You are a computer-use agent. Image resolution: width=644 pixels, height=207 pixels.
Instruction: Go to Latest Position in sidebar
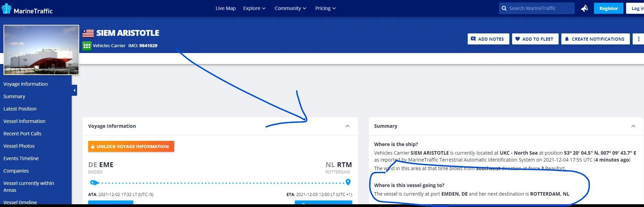click(x=20, y=109)
